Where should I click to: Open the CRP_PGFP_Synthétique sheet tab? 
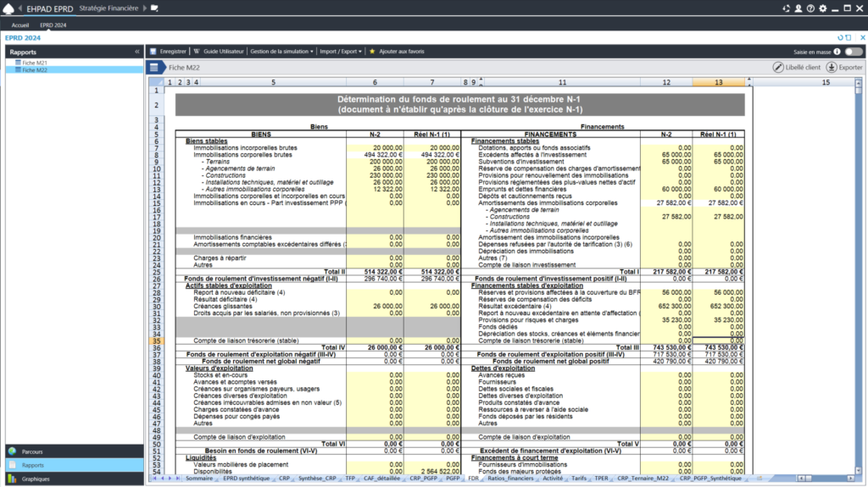[x=710, y=479]
